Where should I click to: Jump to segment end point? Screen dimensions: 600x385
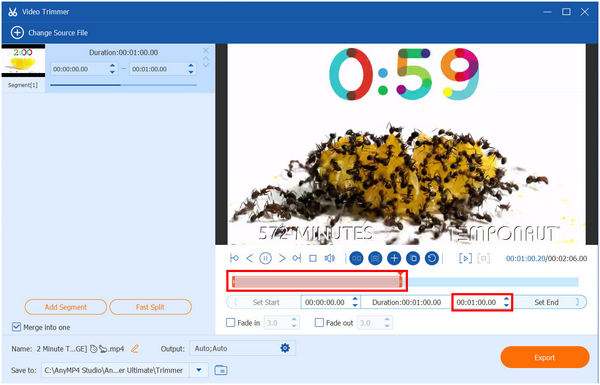(297, 258)
